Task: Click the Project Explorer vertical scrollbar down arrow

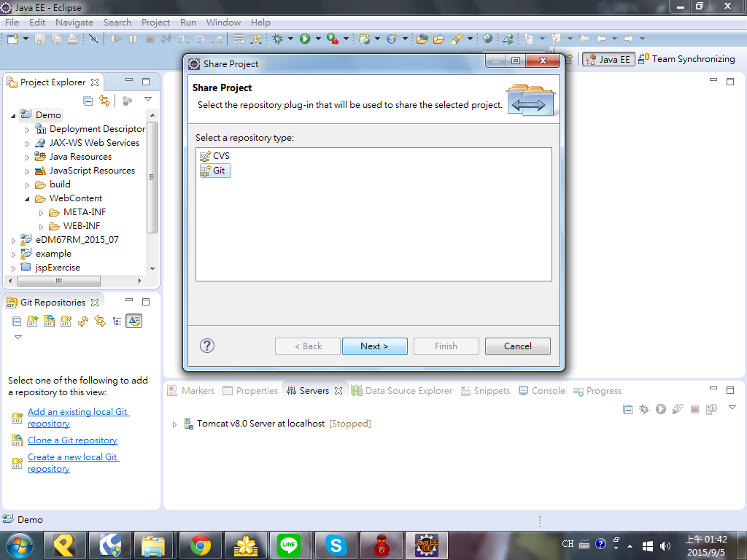Action: click(x=152, y=268)
